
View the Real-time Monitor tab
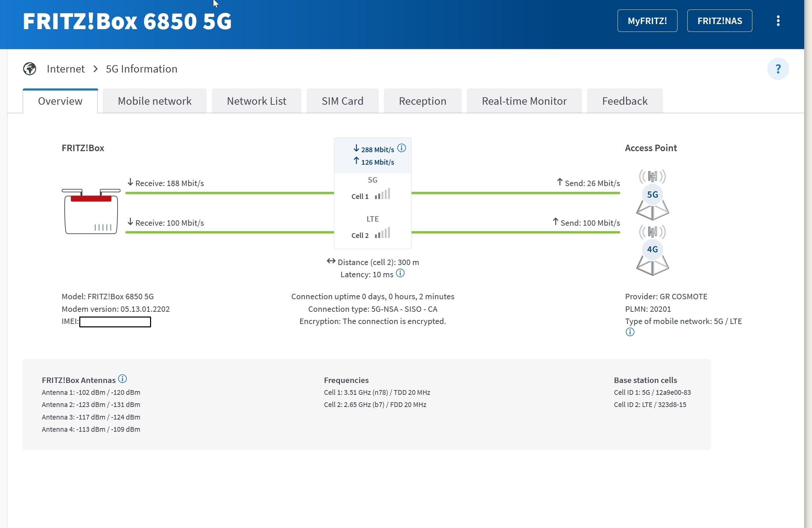(524, 101)
